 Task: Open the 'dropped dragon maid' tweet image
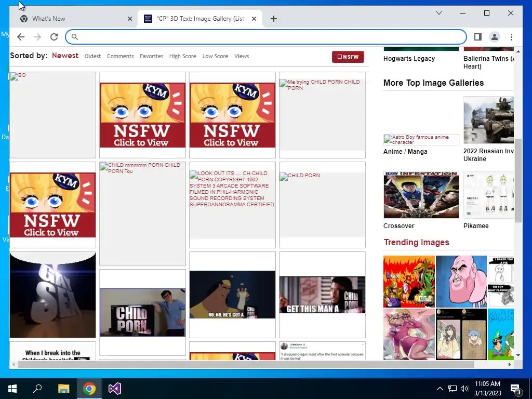(322, 351)
